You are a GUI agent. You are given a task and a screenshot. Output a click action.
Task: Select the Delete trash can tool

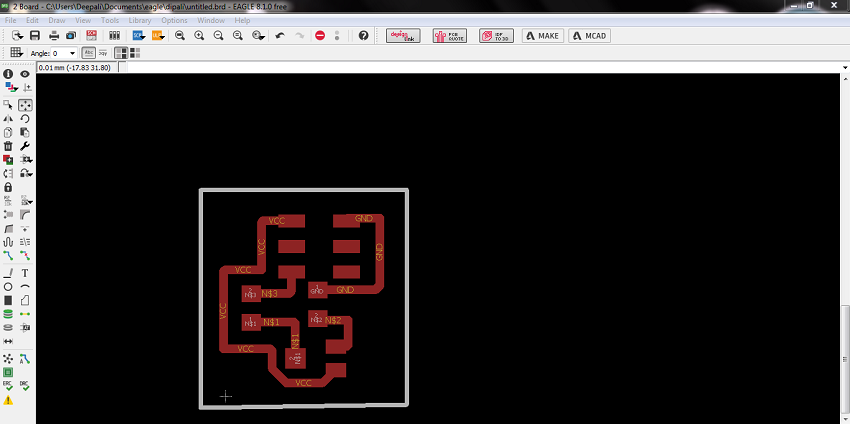tap(8, 146)
